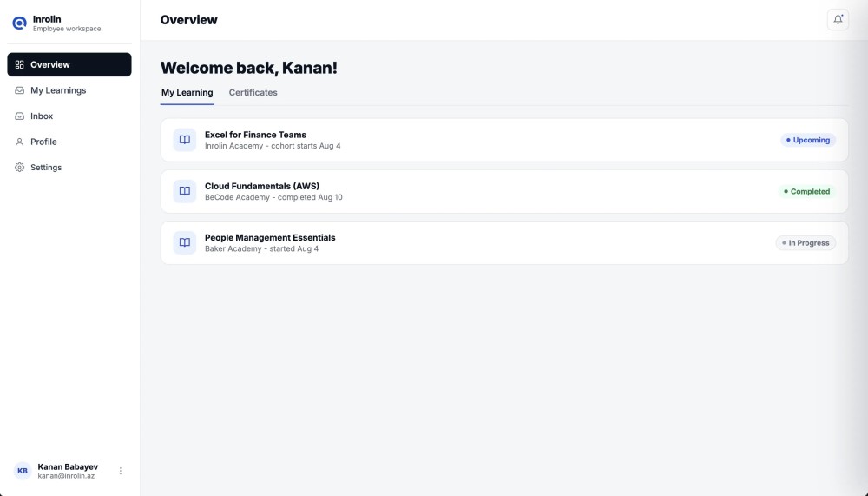Click the 'Welcome back, Kanan!' heading
The height and width of the screenshot is (496, 868).
click(x=248, y=68)
